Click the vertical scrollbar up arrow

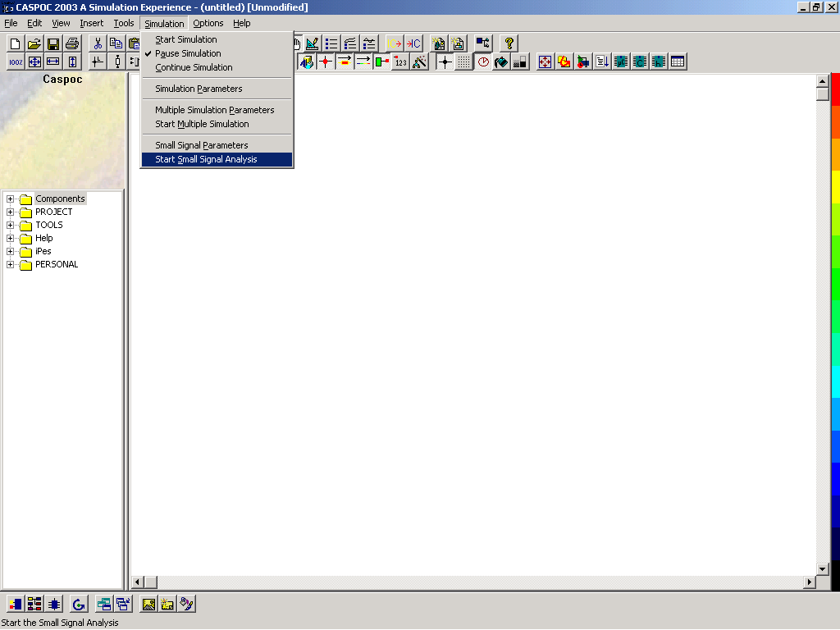coord(822,81)
